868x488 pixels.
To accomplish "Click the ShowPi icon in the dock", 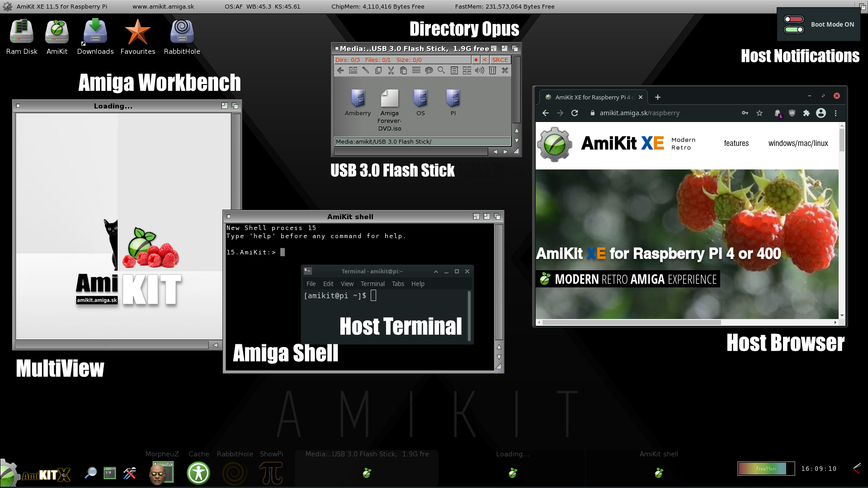I will coord(271,473).
